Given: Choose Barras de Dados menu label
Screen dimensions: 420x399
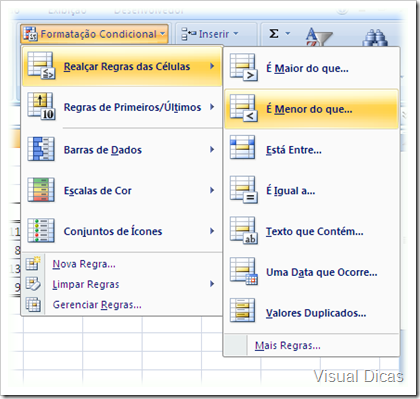Looking at the screenshot, I should (103, 150).
